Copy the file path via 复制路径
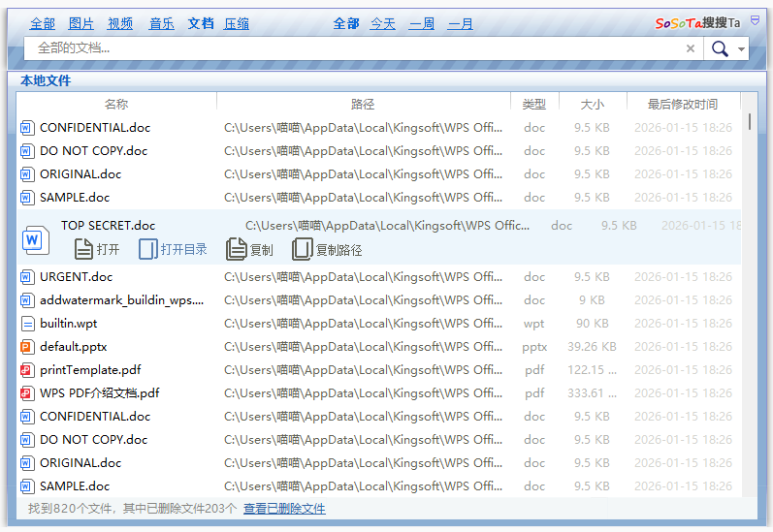Image resolution: width=773 pixels, height=532 pixels. point(327,249)
